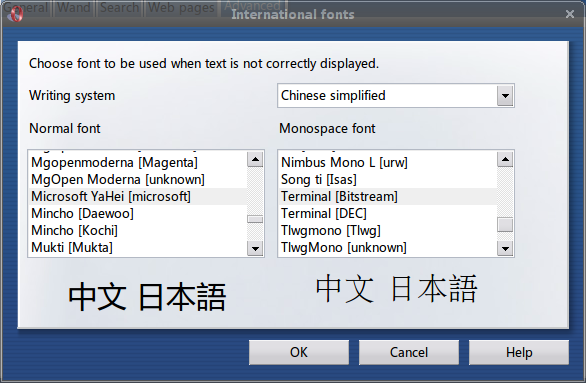Screen dimensions: 586x383
Task: Open Help for international fonts
Action: click(519, 352)
